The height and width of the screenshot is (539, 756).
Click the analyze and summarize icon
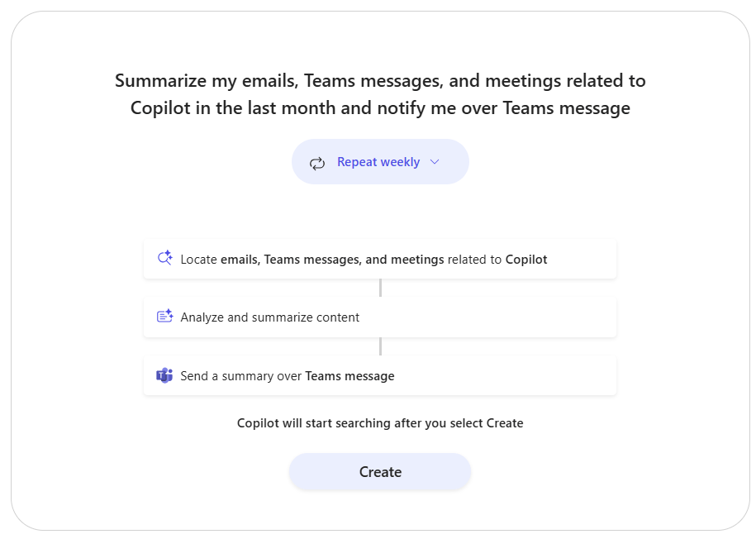[x=164, y=317]
